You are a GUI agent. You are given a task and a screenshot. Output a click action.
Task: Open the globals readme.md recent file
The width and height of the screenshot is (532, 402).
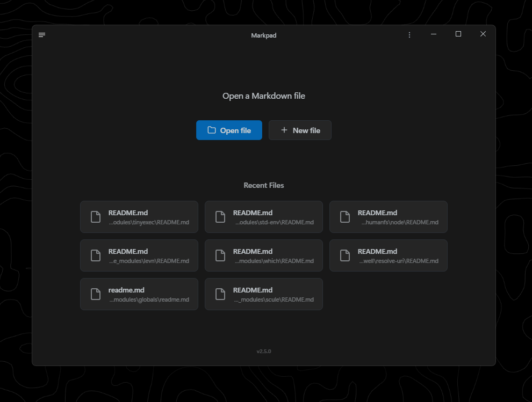139,294
